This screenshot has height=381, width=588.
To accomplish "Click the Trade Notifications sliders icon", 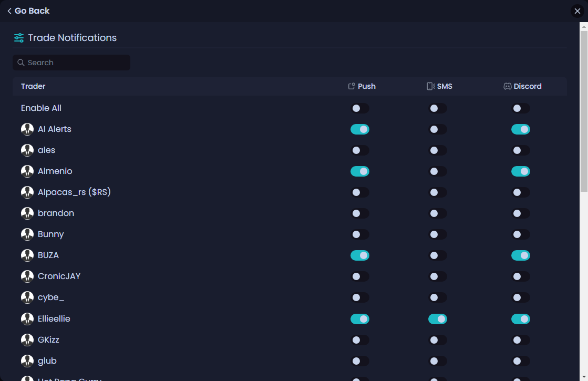I will click(19, 38).
